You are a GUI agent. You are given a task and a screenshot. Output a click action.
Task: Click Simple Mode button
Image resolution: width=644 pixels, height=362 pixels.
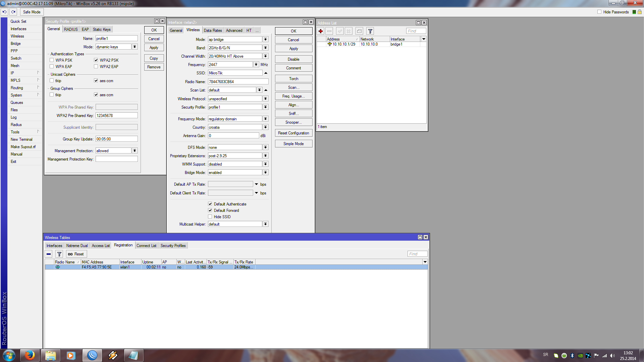pyautogui.click(x=293, y=144)
